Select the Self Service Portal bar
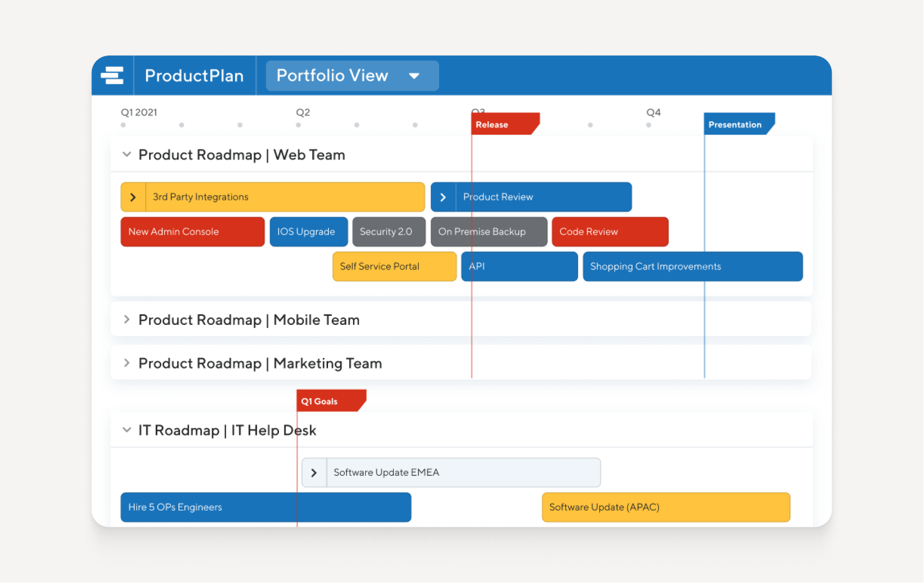Image resolution: width=924 pixels, height=583 pixels. pyautogui.click(x=394, y=266)
